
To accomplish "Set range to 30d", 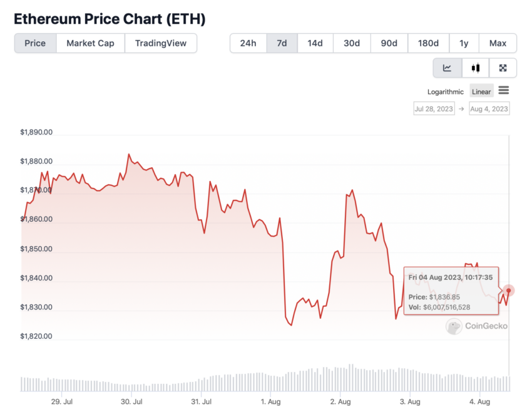I will (x=352, y=43).
